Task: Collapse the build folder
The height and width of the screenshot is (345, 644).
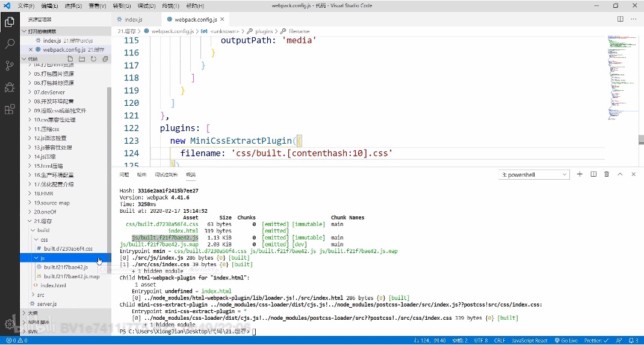Action: click(66, 231)
